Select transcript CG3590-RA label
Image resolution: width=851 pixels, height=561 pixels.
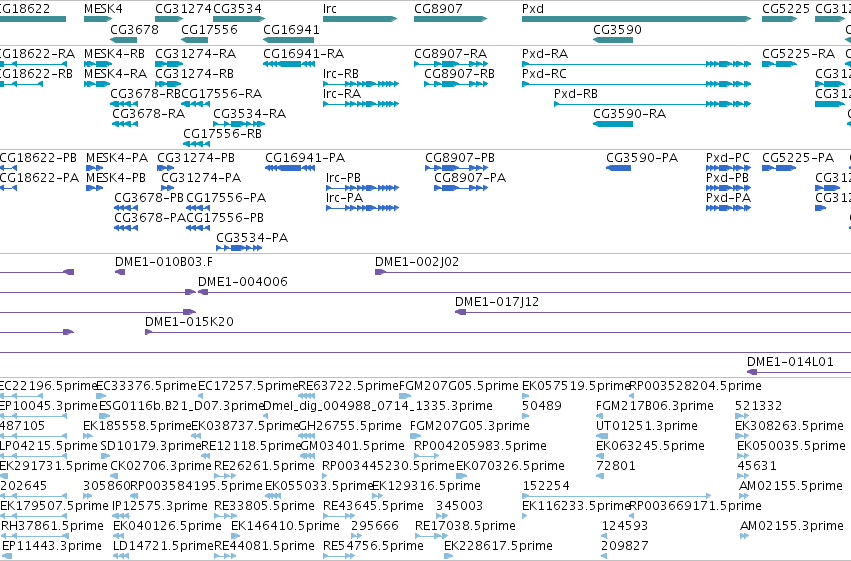point(630,114)
